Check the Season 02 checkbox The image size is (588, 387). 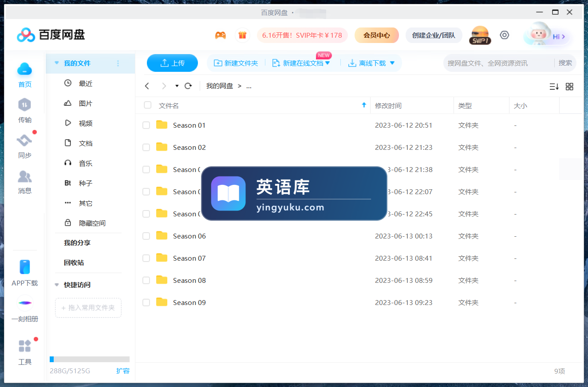(146, 148)
